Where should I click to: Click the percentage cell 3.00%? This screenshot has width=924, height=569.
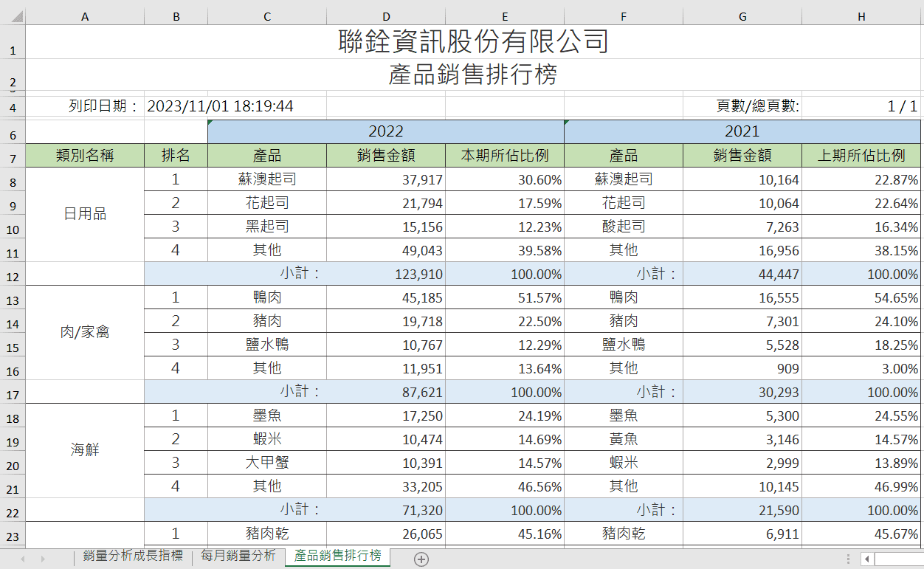pos(861,368)
